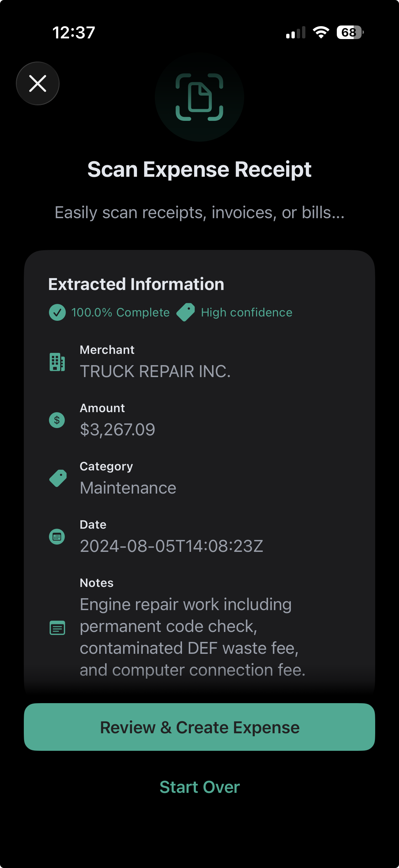Tap the green completion checkmark icon

[x=57, y=313]
